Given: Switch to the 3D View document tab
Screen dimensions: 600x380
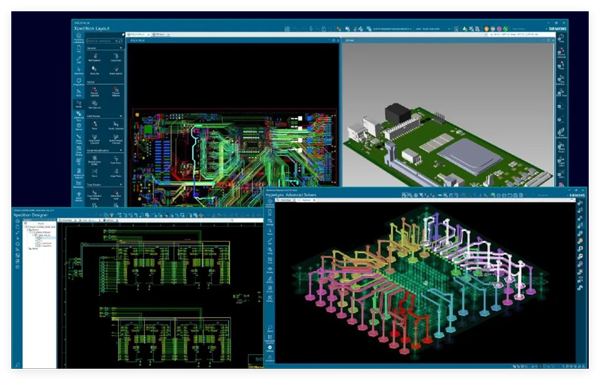Looking at the screenshot, I should pyautogui.click(x=159, y=34).
